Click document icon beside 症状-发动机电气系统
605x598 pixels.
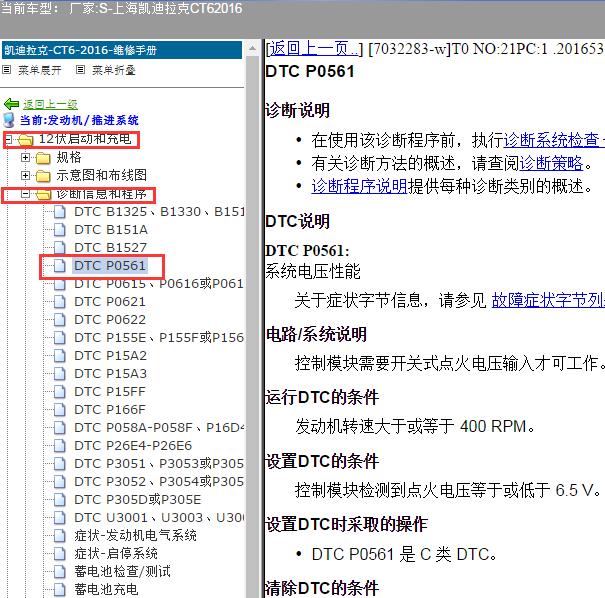tap(59, 535)
